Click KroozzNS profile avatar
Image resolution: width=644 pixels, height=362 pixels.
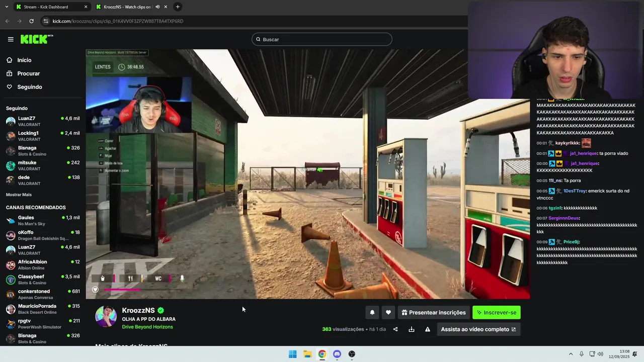(x=106, y=316)
